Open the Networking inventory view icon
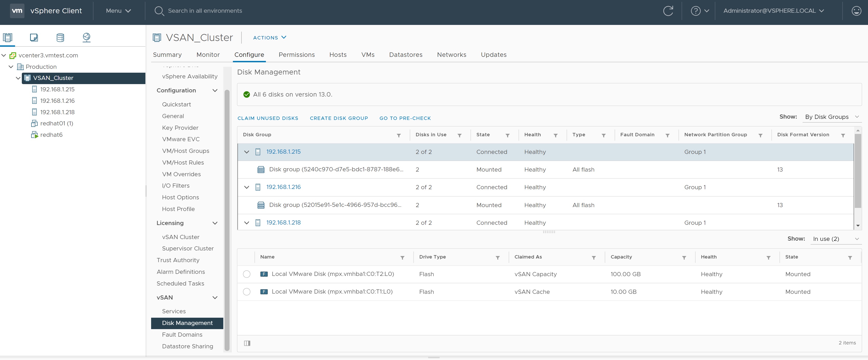Image resolution: width=868 pixels, height=360 pixels. click(87, 37)
